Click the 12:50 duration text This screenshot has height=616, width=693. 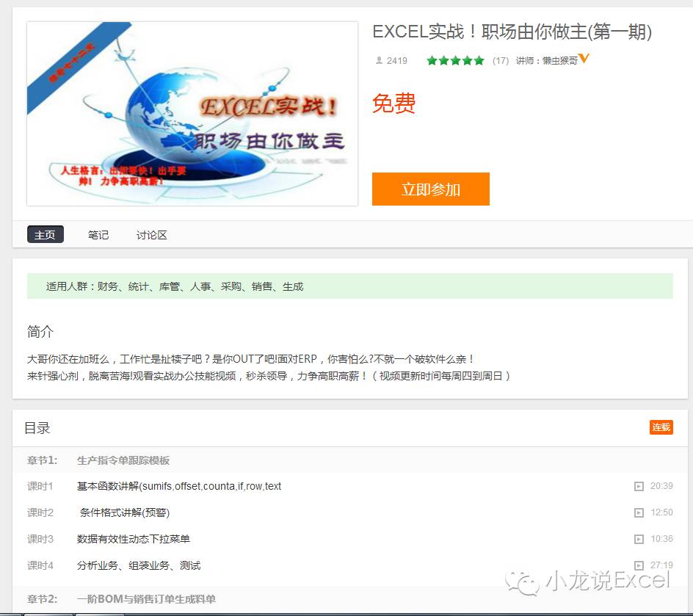[x=661, y=512]
